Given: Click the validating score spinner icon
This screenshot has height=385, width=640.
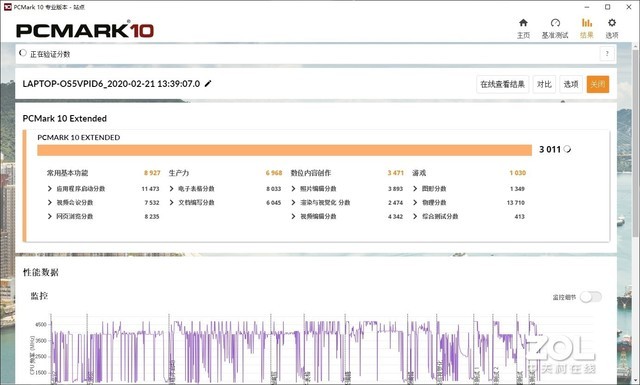Looking at the screenshot, I should coord(23,53).
